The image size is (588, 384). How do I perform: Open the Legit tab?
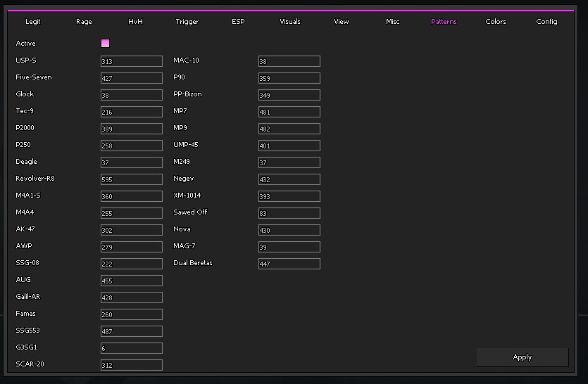(x=33, y=22)
